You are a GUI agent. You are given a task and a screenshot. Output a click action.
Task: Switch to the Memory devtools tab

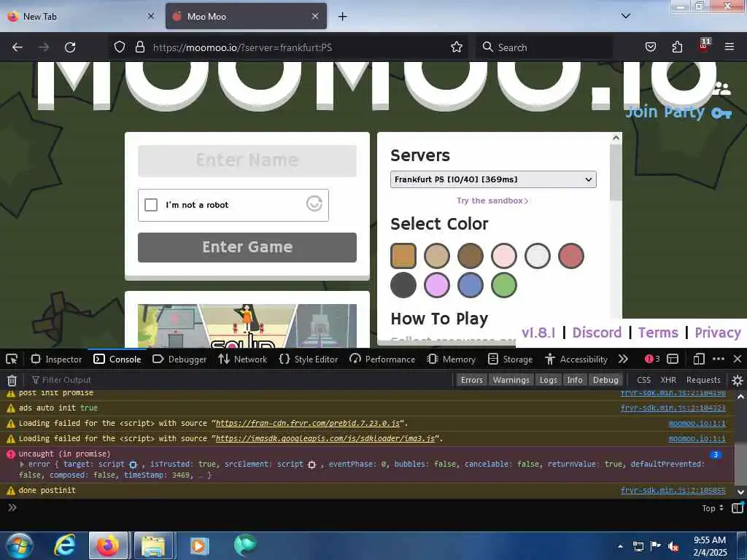point(452,359)
